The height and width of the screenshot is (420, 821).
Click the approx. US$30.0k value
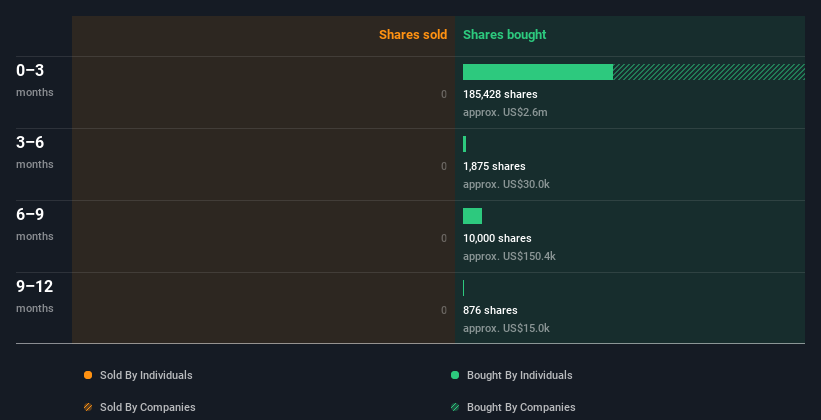[506, 184]
